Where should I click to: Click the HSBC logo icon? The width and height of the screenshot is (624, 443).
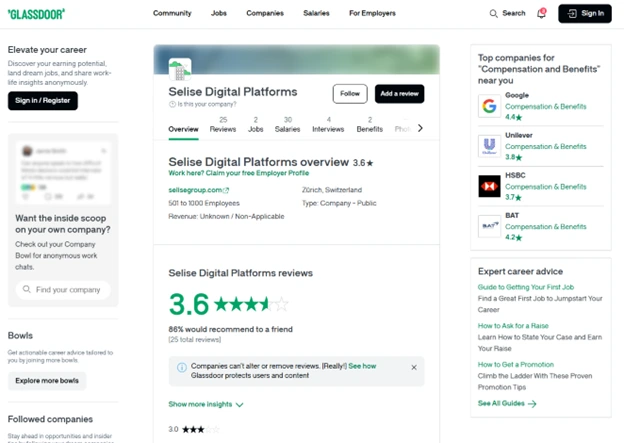489,187
